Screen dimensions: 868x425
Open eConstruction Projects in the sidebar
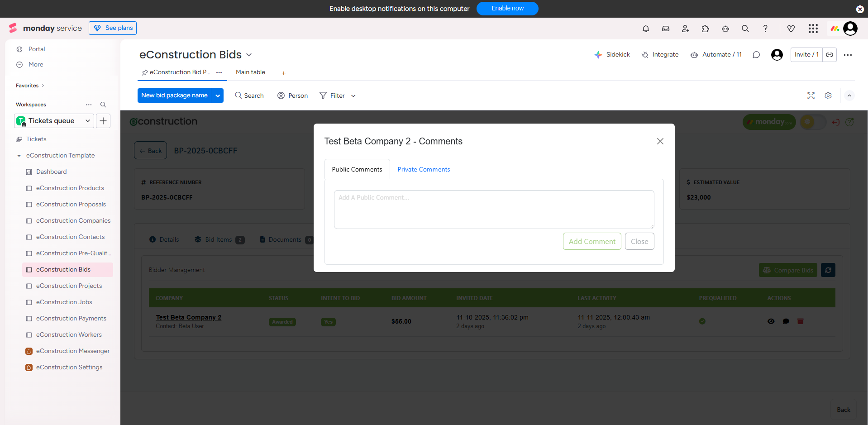(69, 286)
